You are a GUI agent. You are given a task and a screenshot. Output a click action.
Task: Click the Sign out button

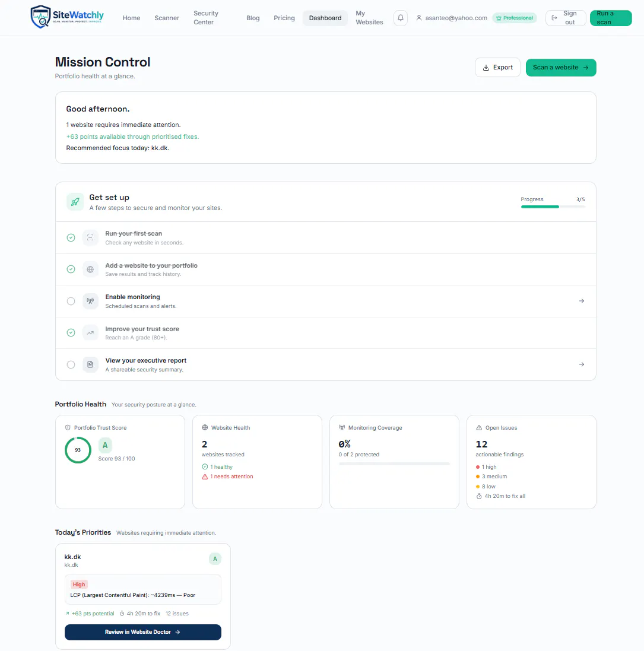coord(566,18)
